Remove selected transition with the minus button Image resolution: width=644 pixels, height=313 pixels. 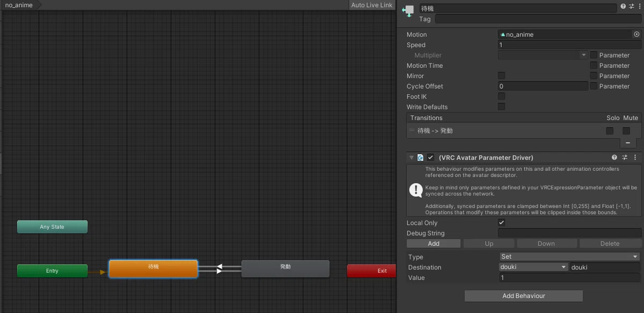coord(628,143)
